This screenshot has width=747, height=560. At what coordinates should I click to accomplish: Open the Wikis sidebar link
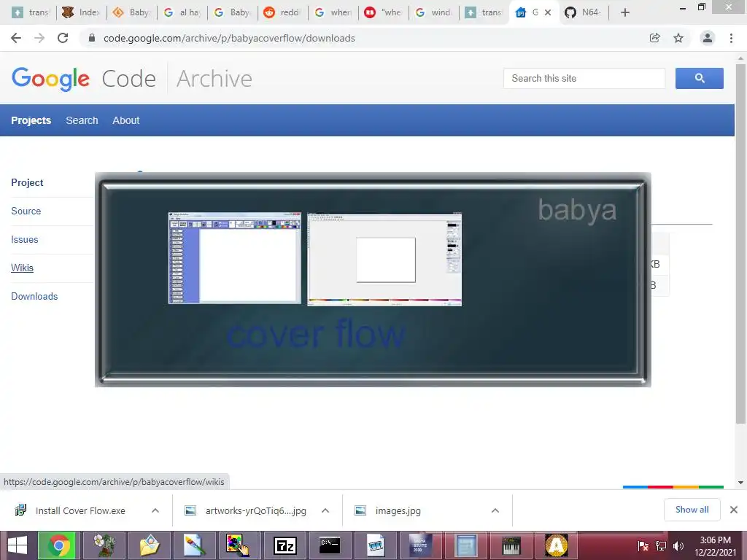(x=23, y=268)
